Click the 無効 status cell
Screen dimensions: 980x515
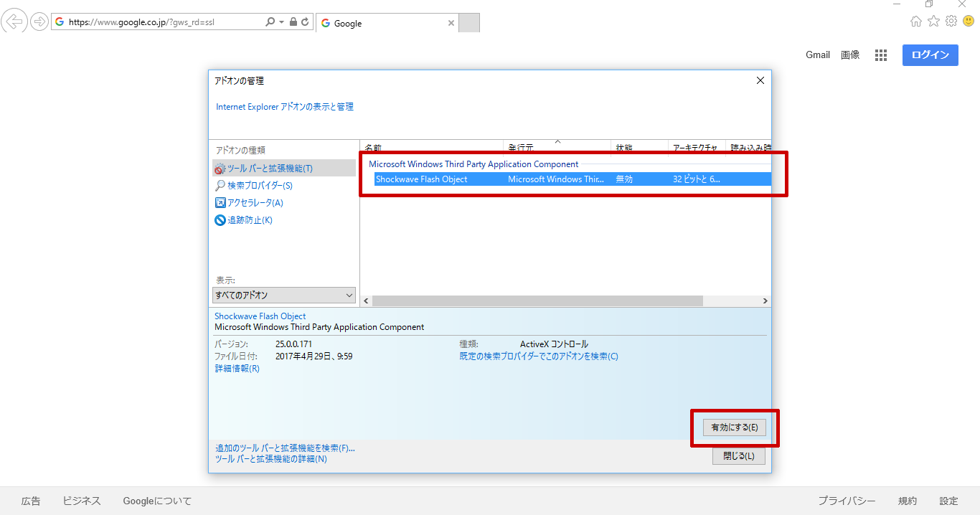[624, 179]
